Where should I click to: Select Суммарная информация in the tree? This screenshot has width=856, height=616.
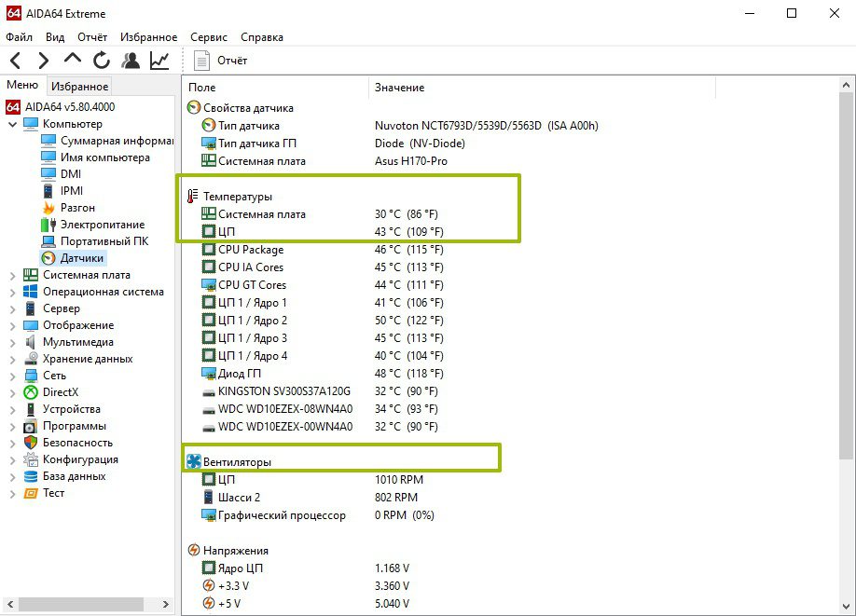pos(117,141)
